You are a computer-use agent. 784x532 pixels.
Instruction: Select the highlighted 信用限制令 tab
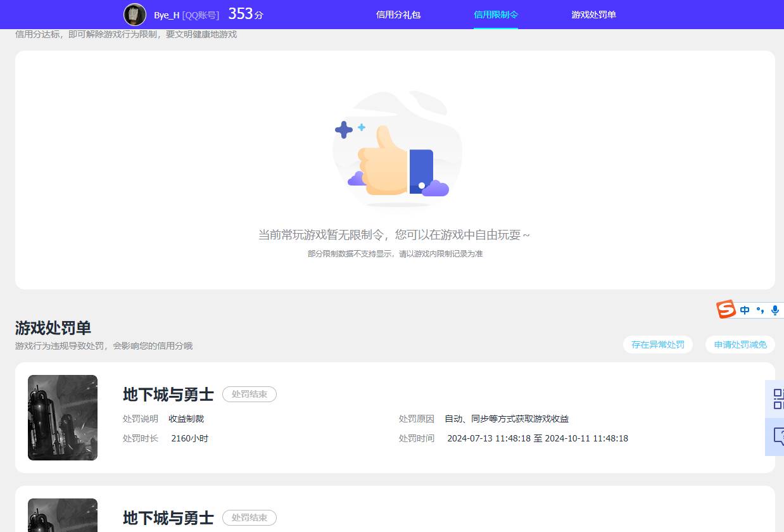pos(496,14)
